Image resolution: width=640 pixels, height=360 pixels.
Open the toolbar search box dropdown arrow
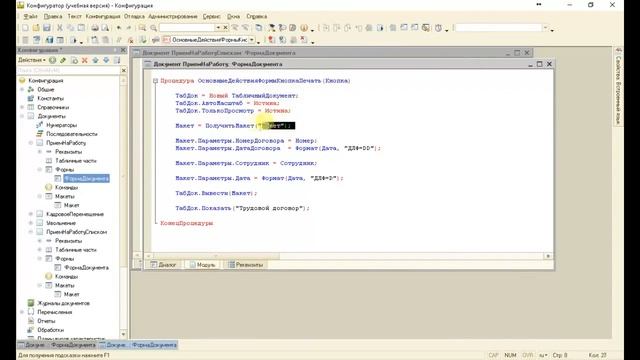click(x=218, y=28)
